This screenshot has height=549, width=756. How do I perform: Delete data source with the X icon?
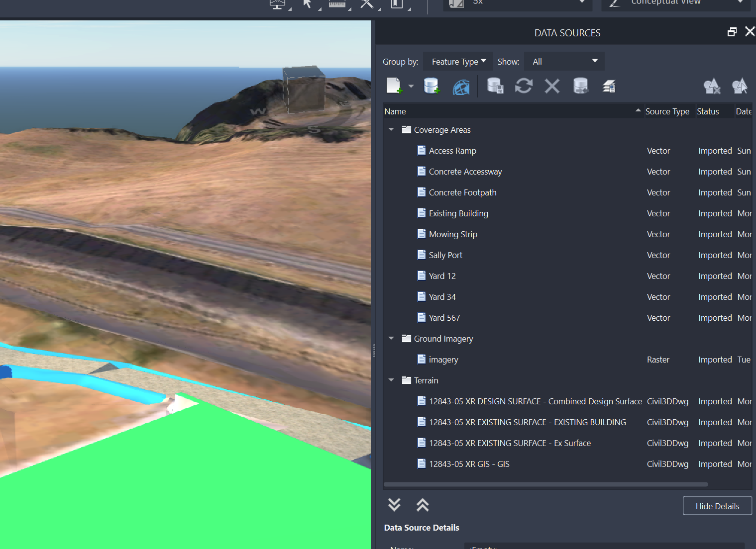click(x=552, y=86)
